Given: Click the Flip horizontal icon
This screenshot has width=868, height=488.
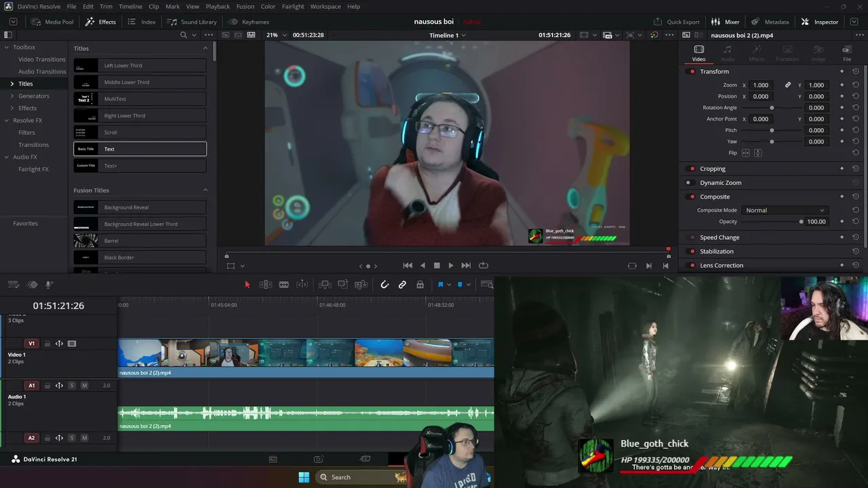Looking at the screenshot, I should [x=746, y=153].
